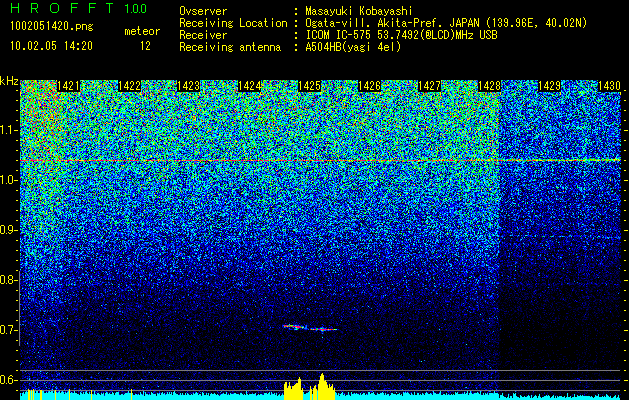The width and height of the screenshot is (629, 400).
Task: Click the 1428 time marker
Action: (x=489, y=86)
